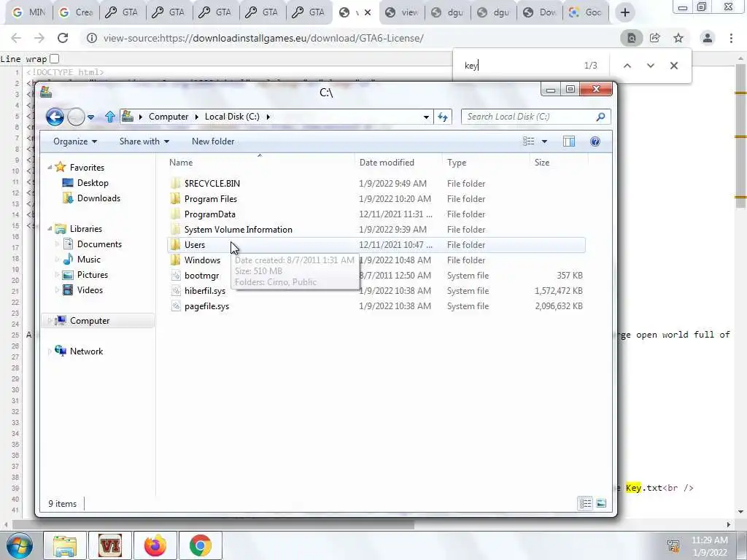Click the Change your view icon

[528, 141]
